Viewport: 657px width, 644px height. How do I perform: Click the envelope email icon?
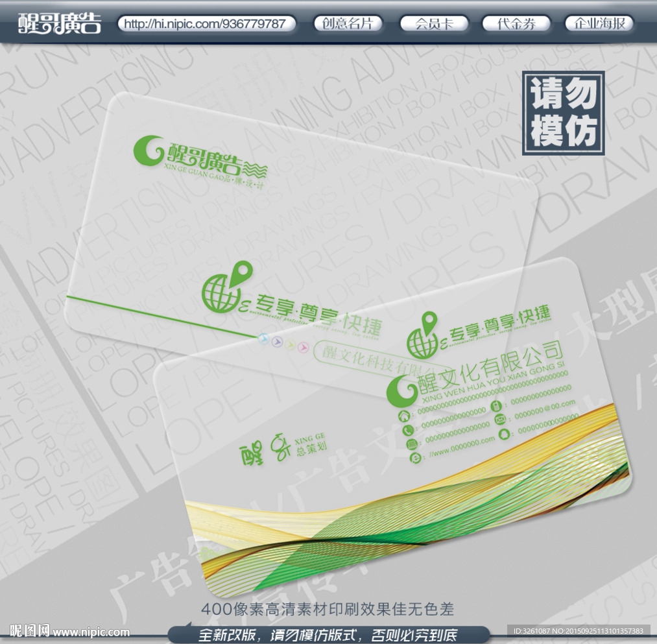(x=500, y=419)
